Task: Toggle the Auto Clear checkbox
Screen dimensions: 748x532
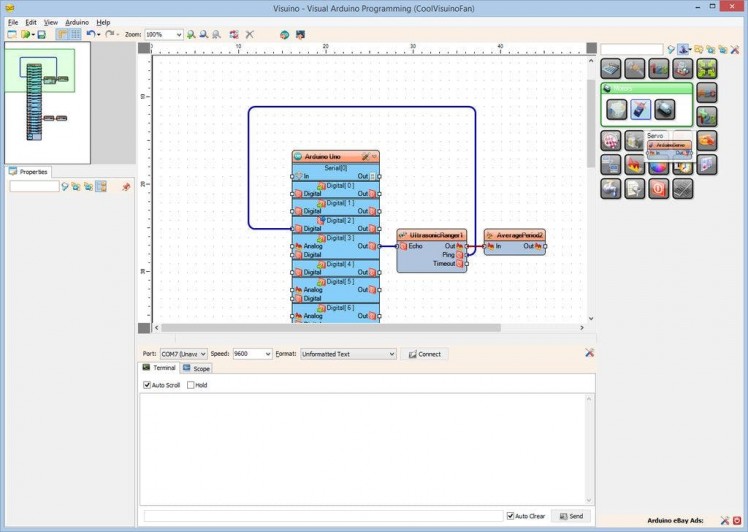Action: click(511, 516)
